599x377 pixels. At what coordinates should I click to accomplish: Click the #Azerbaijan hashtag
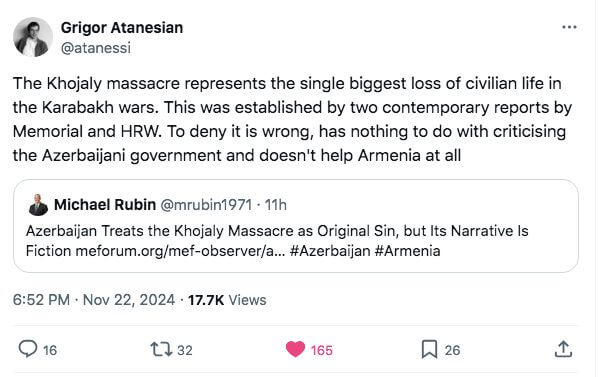[330, 251]
